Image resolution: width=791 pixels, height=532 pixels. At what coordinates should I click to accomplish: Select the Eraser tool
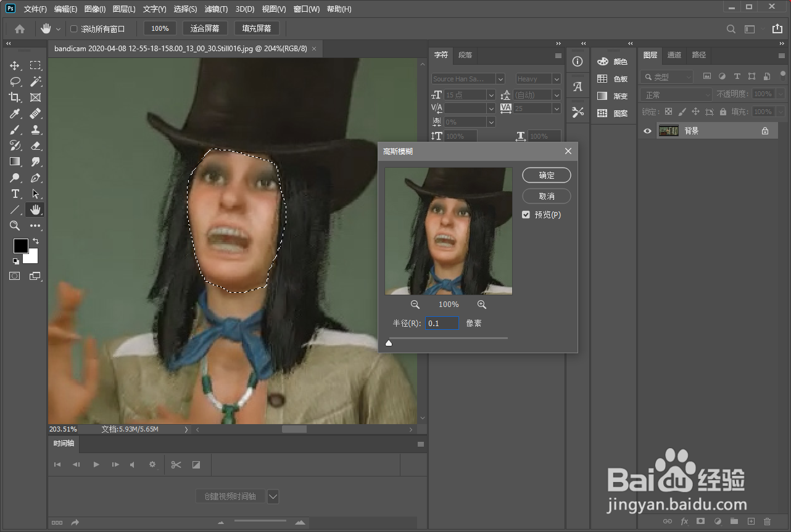(36, 145)
